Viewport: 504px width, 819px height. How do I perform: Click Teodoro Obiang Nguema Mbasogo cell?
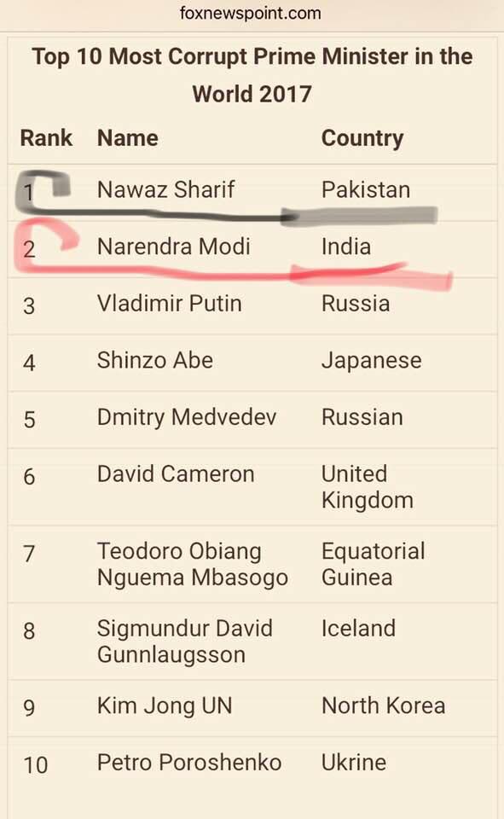192,565
